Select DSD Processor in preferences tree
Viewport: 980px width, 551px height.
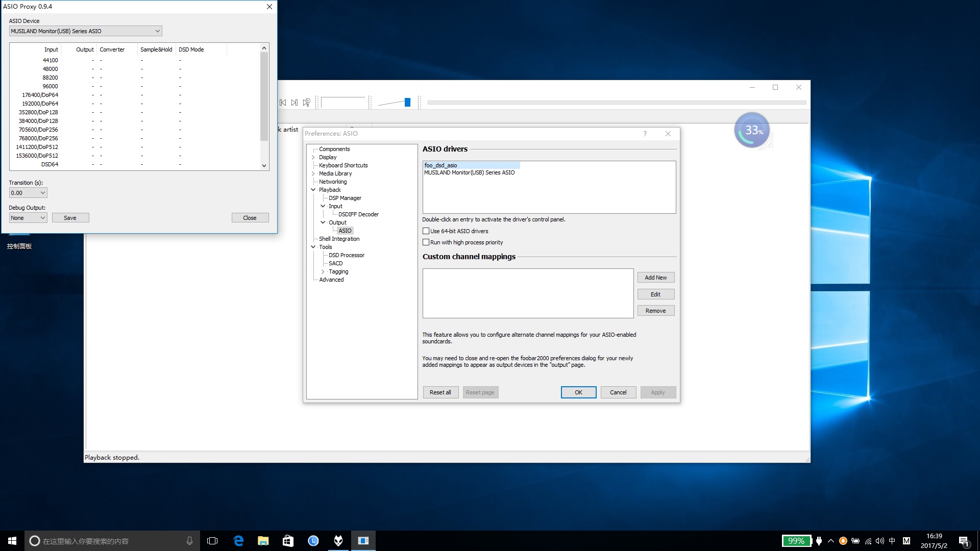tap(347, 255)
